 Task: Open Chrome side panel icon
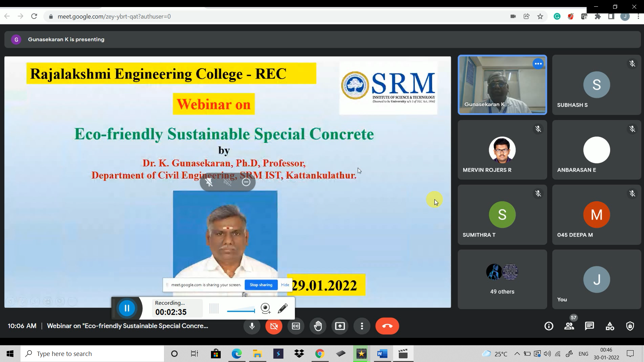611,16
